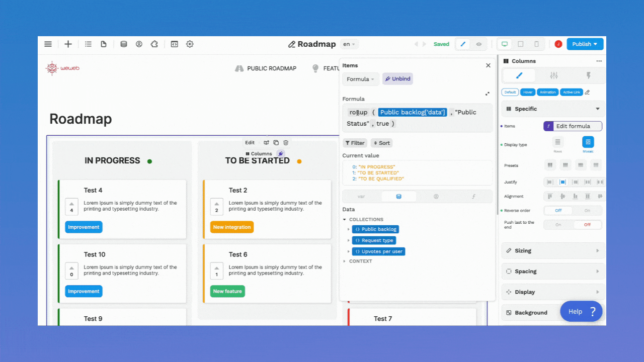Image resolution: width=644 pixels, height=362 pixels.
Task: Upvote Test 4 with arrow icon
Action: pyautogui.click(x=71, y=204)
